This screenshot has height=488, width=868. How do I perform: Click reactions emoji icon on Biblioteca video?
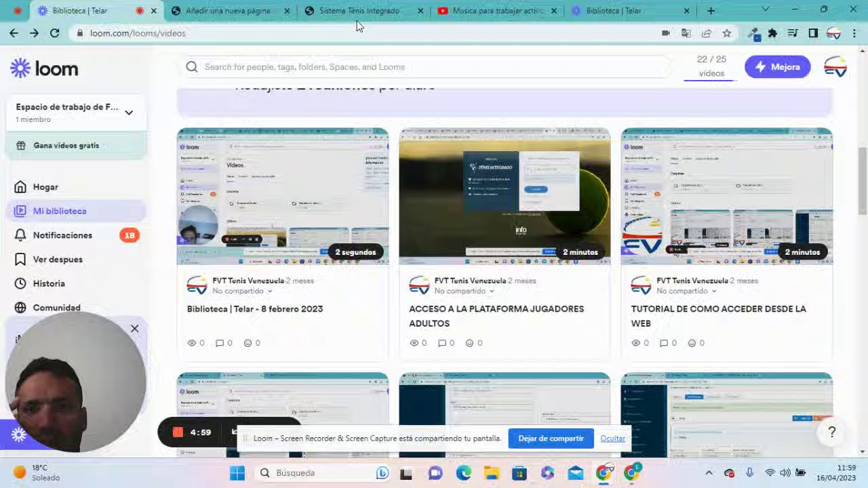click(x=248, y=343)
